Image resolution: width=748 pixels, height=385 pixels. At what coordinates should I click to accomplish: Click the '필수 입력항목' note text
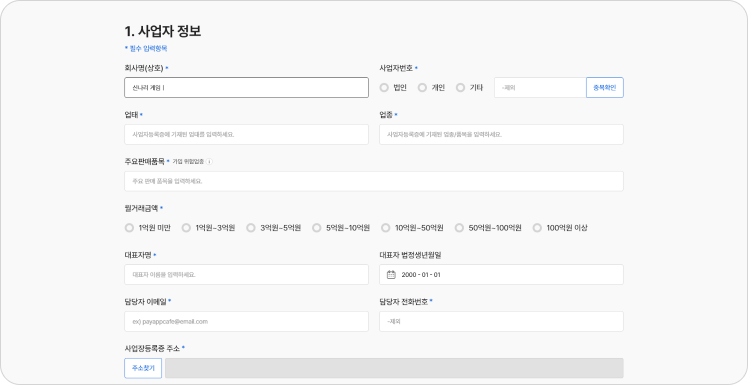pos(147,49)
